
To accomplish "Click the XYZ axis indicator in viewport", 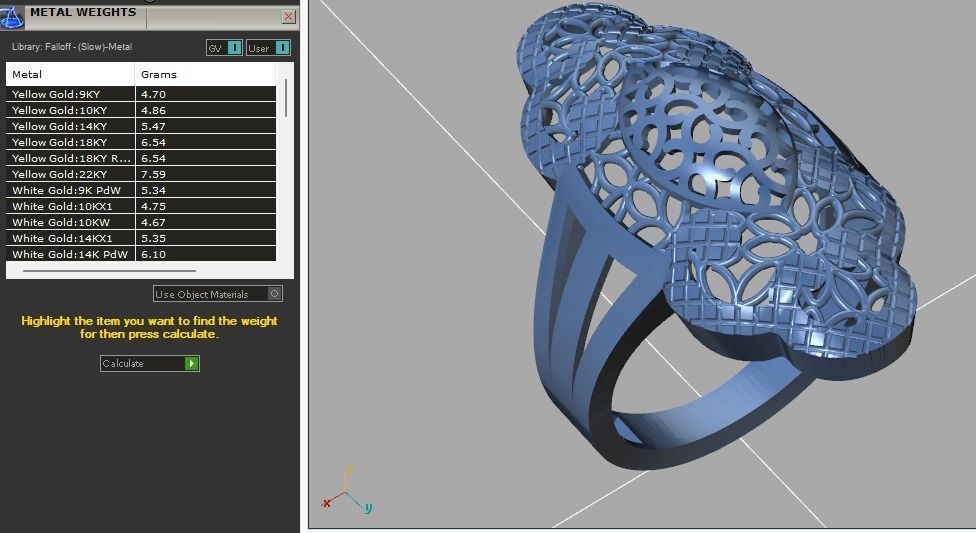I will pos(347,490).
